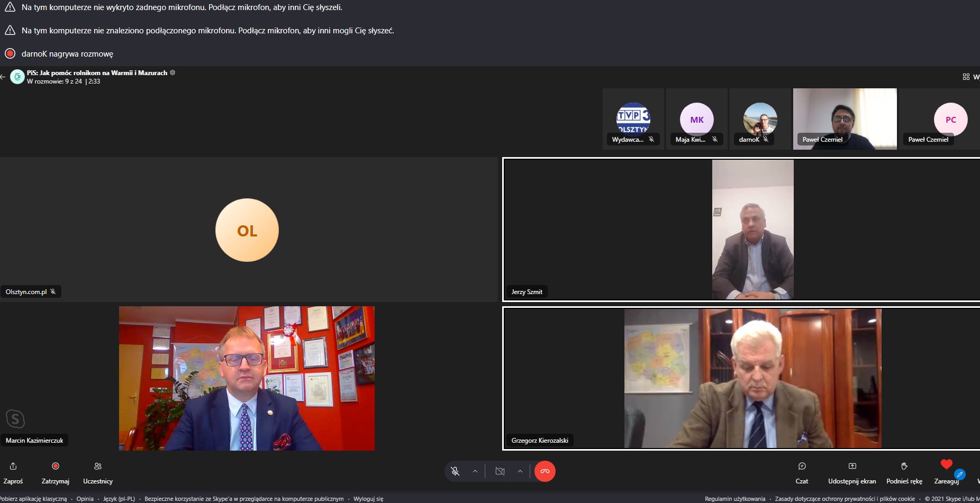Open the meeting avatar icon next to title
980x503 pixels.
17,77
